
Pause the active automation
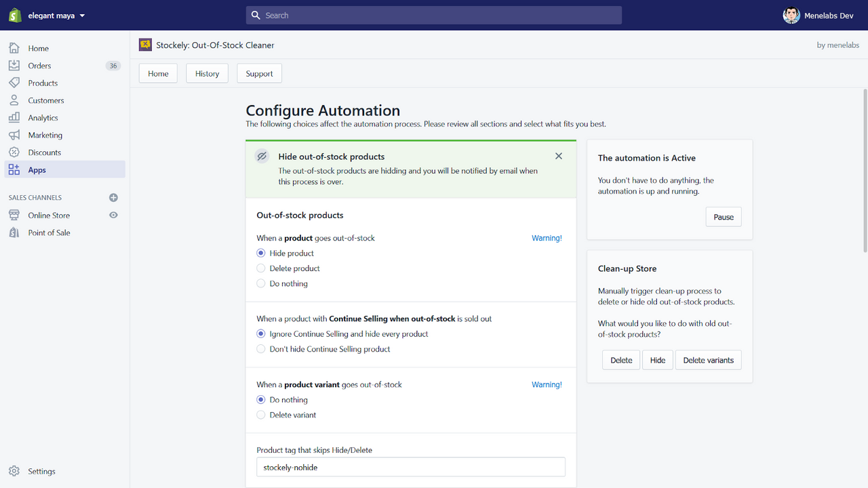[723, 217]
